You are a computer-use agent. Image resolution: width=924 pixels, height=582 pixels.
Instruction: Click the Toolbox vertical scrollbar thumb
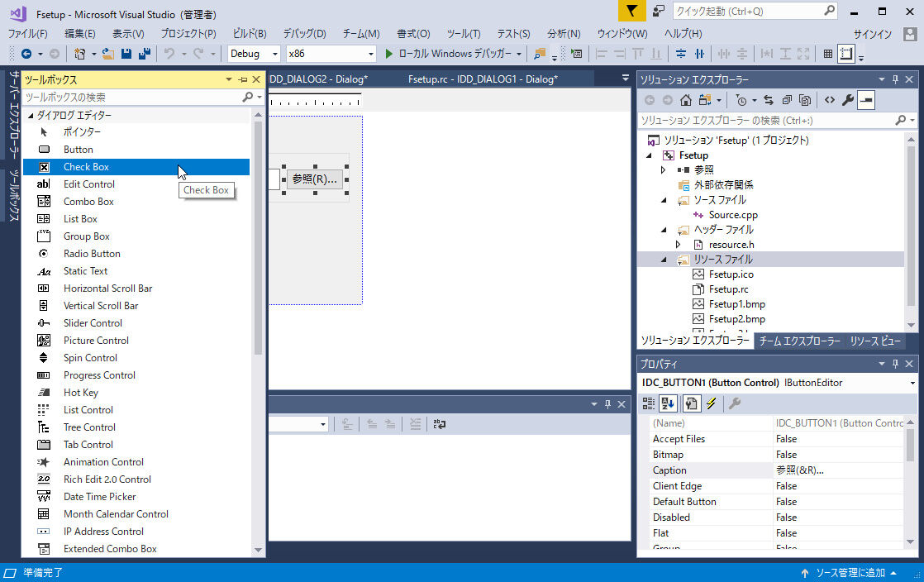pyautogui.click(x=258, y=237)
